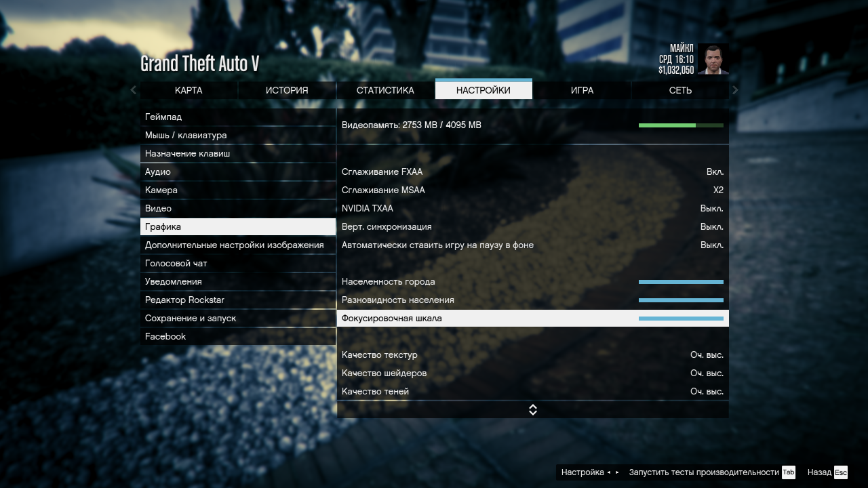The height and width of the screenshot is (488, 868).
Task: Select the Видео category
Action: pyautogui.click(x=238, y=209)
